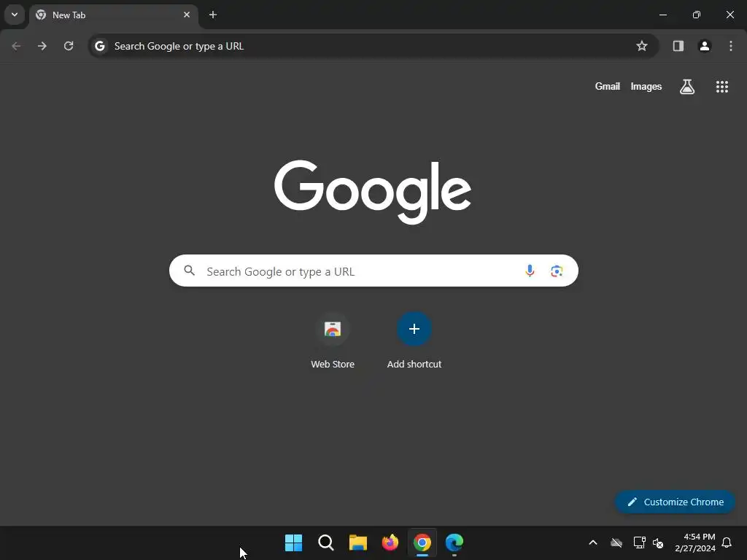This screenshot has width=747, height=560.
Task: Open Microsoft Edge from taskbar
Action: click(454, 542)
